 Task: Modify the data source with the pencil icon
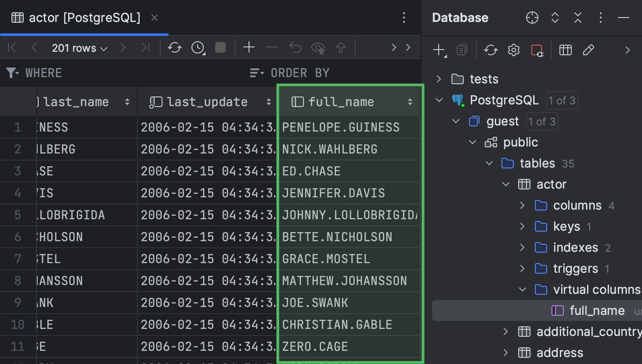pos(588,50)
